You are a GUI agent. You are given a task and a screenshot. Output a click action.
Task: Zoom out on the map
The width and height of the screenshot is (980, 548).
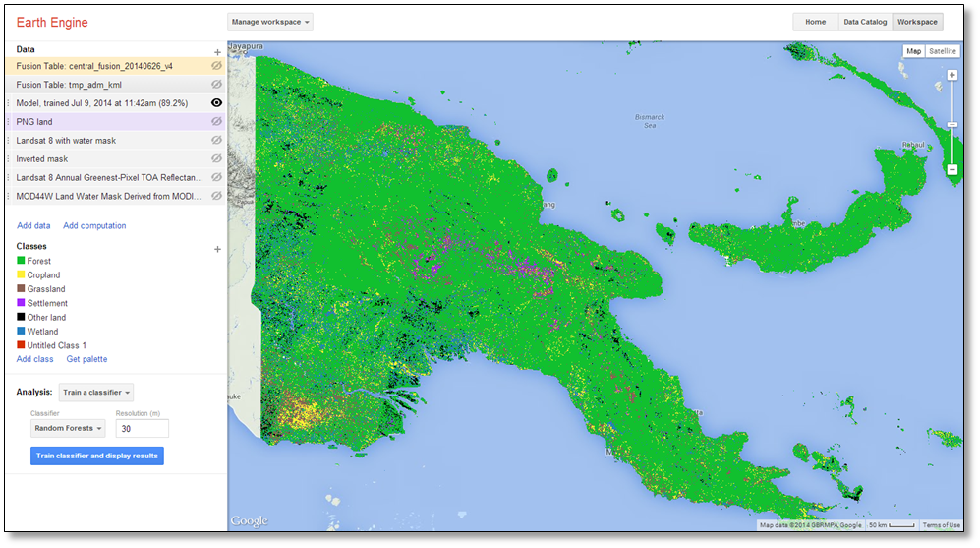point(951,169)
